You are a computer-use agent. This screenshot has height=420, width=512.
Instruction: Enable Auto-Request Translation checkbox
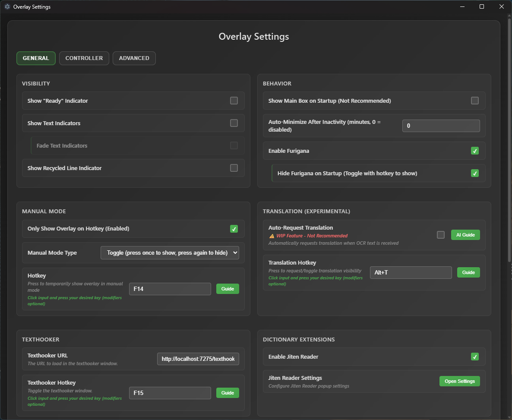[x=441, y=235]
